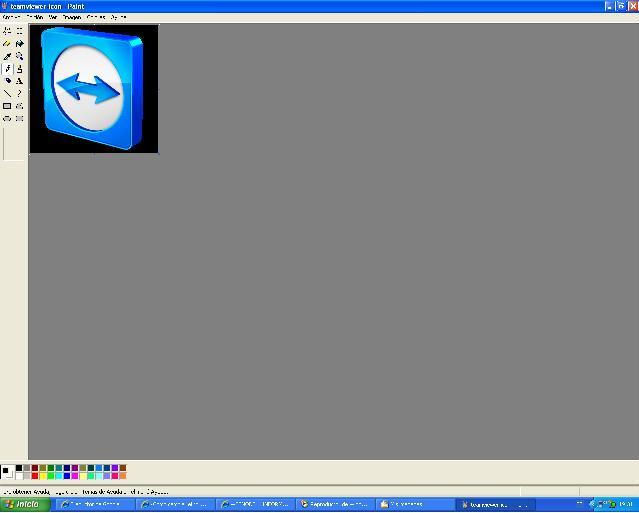Pick the hot pink swatch

click(115, 476)
